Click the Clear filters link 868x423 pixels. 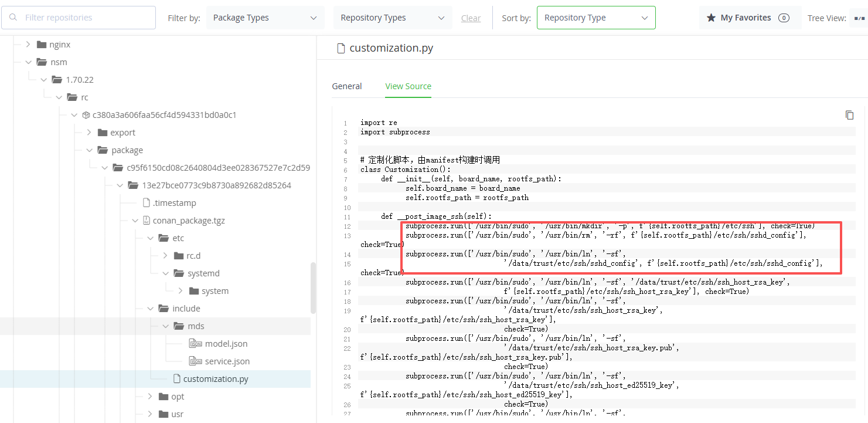tap(471, 18)
